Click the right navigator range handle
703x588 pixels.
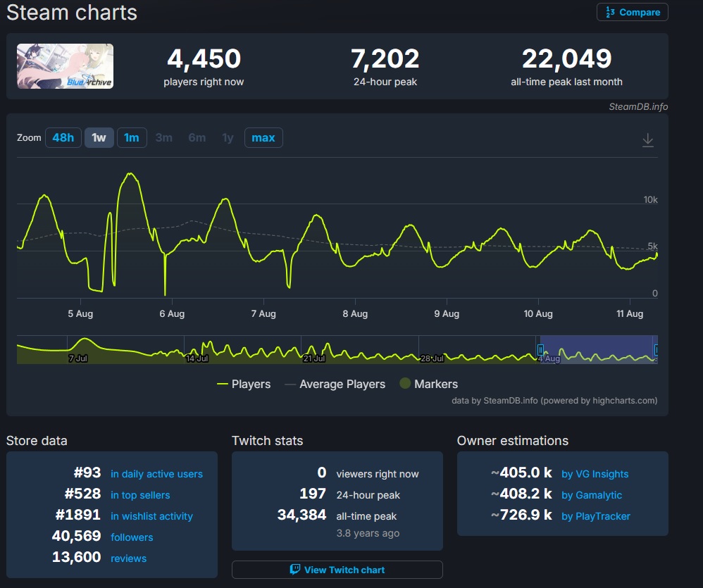(x=656, y=349)
